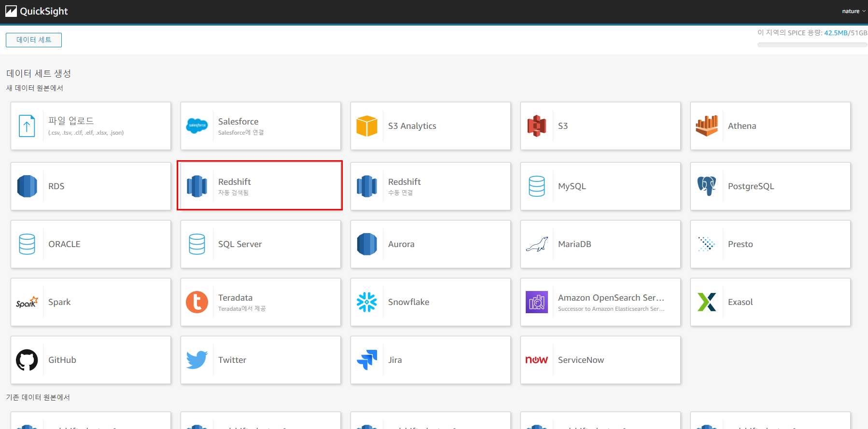Select the RDS label
This screenshot has width=868, height=429.
tap(56, 186)
